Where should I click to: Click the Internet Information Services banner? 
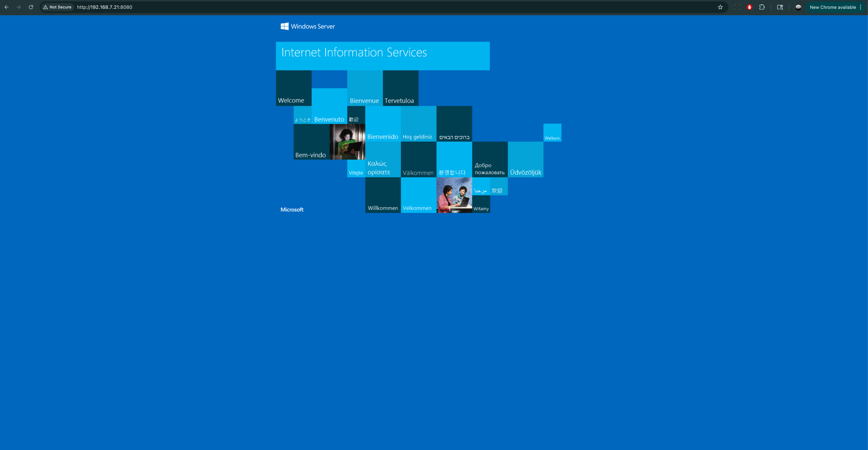click(x=383, y=56)
